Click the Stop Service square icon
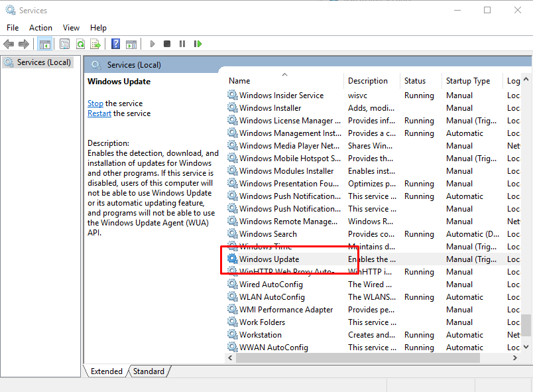Viewport: 533px width, 392px height. [167, 44]
